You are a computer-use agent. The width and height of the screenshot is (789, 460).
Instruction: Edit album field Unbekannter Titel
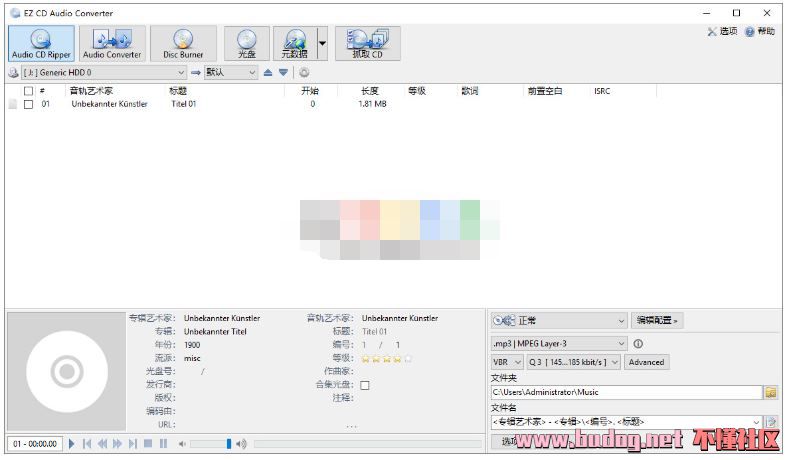pos(215,332)
